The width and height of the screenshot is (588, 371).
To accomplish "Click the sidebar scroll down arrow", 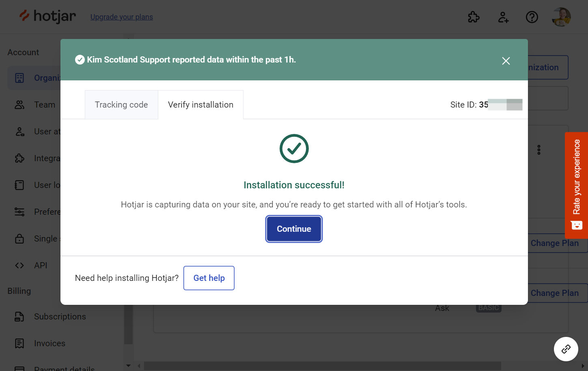I will coord(128,366).
